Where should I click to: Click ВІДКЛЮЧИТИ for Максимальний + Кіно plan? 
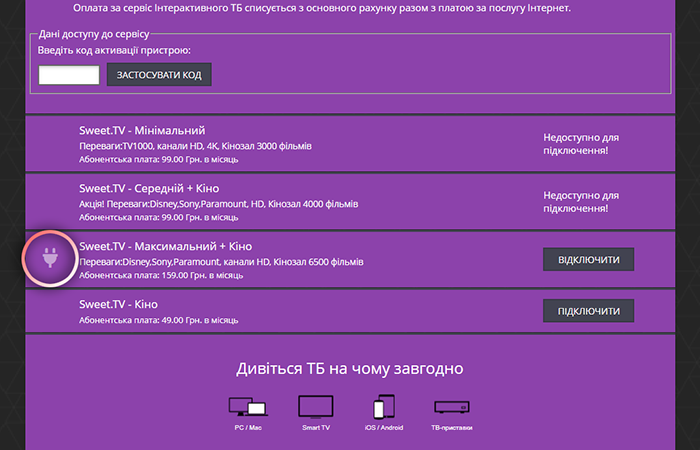588,259
